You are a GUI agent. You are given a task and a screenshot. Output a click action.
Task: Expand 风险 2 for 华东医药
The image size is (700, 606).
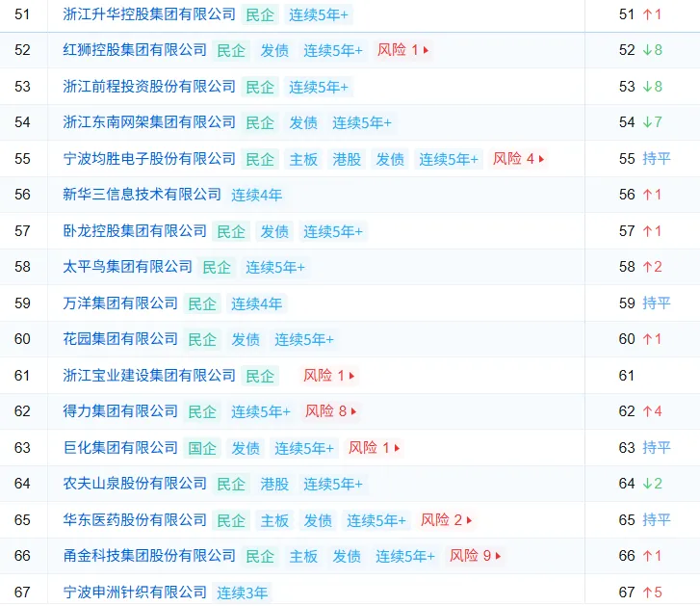[x=446, y=520]
